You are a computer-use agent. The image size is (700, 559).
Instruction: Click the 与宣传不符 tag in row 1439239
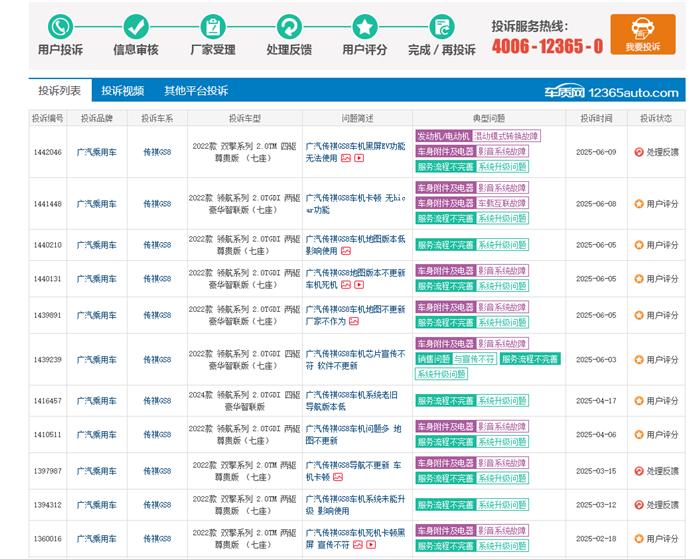[474, 359]
